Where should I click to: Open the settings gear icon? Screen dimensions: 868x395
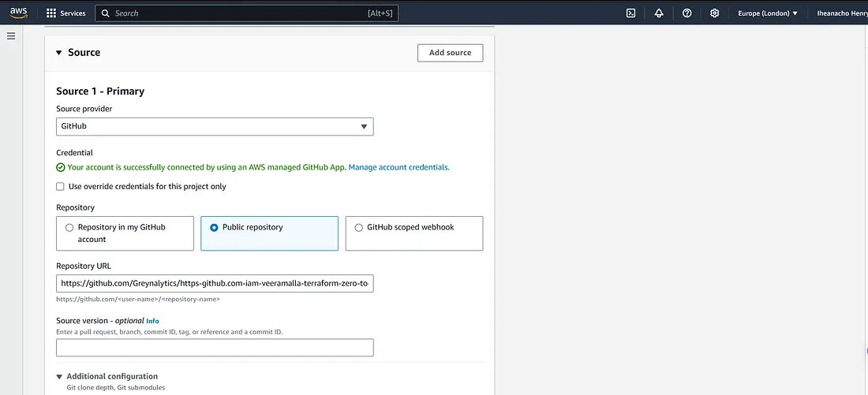tap(715, 13)
